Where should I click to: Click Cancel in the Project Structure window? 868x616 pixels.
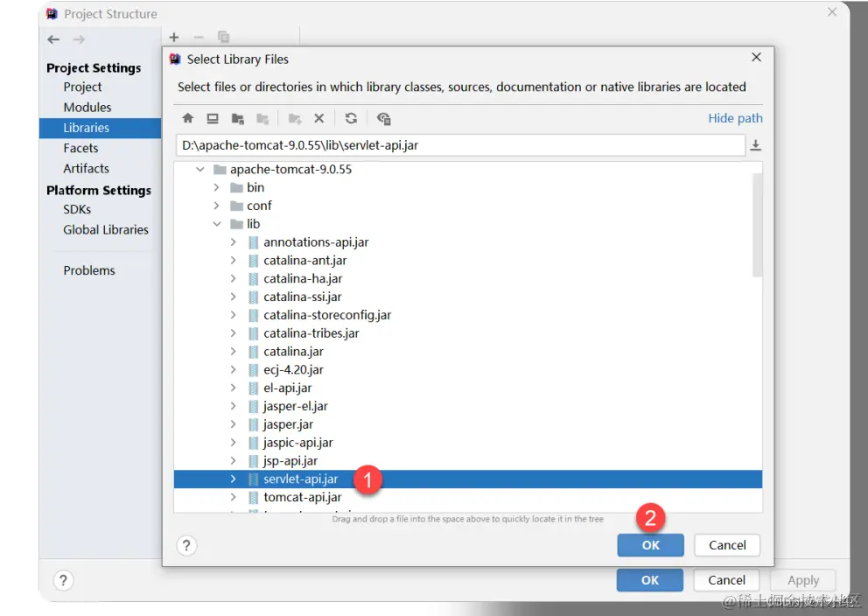click(726, 580)
